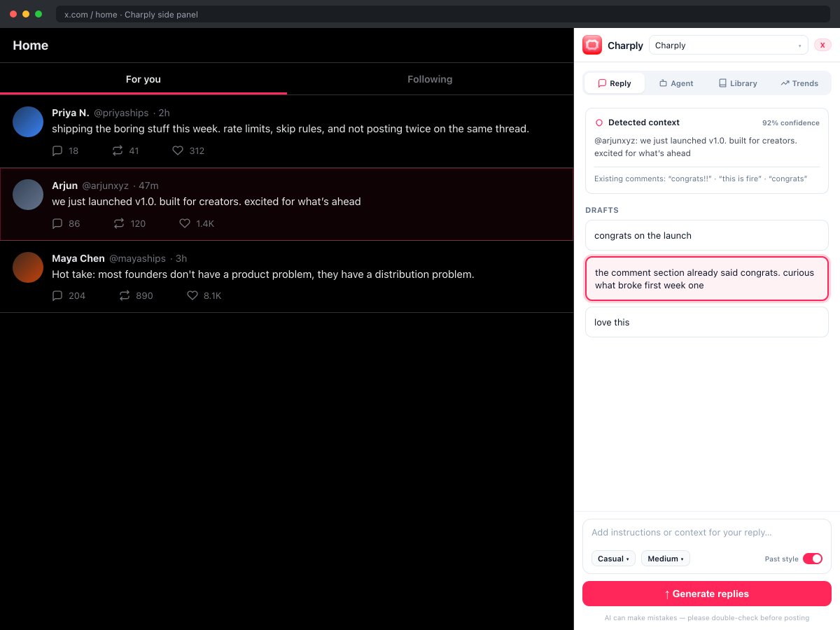Repost Arjun's v1.0 launch post
The image size is (840, 630).
[x=119, y=223]
